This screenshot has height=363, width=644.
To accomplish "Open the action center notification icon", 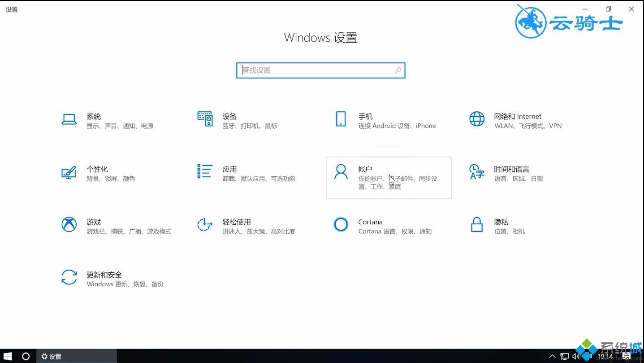I will (626, 357).
